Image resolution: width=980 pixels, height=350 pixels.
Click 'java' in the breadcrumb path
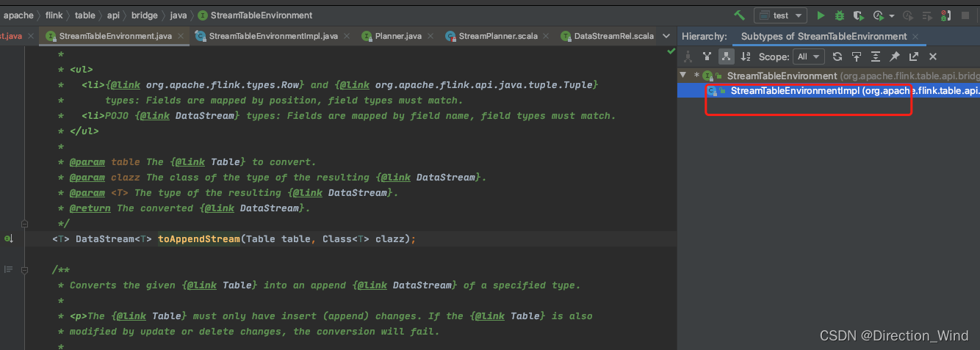[x=179, y=15]
